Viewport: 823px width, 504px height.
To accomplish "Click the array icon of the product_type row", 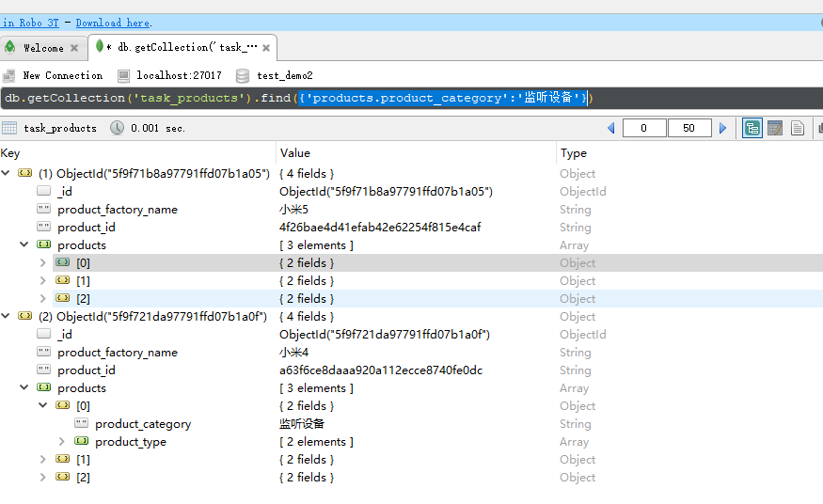I will pyautogui.click(x=81, y=441).
